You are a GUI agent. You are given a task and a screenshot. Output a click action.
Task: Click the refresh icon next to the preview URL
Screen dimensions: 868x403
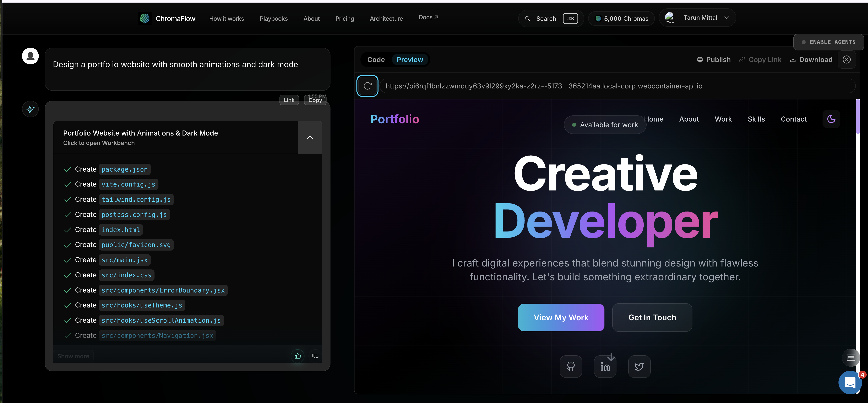click(x=367, y=86)
